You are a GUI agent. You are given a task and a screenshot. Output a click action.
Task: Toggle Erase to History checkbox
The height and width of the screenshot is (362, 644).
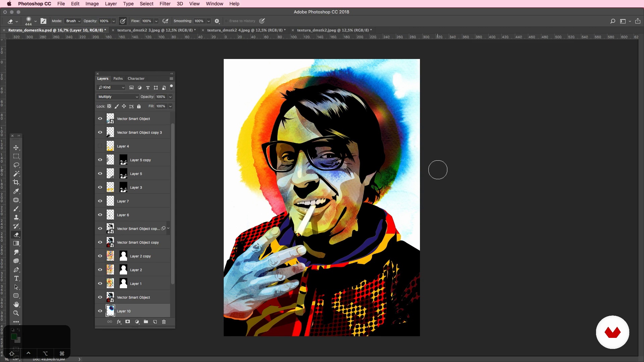pos(226,21)
